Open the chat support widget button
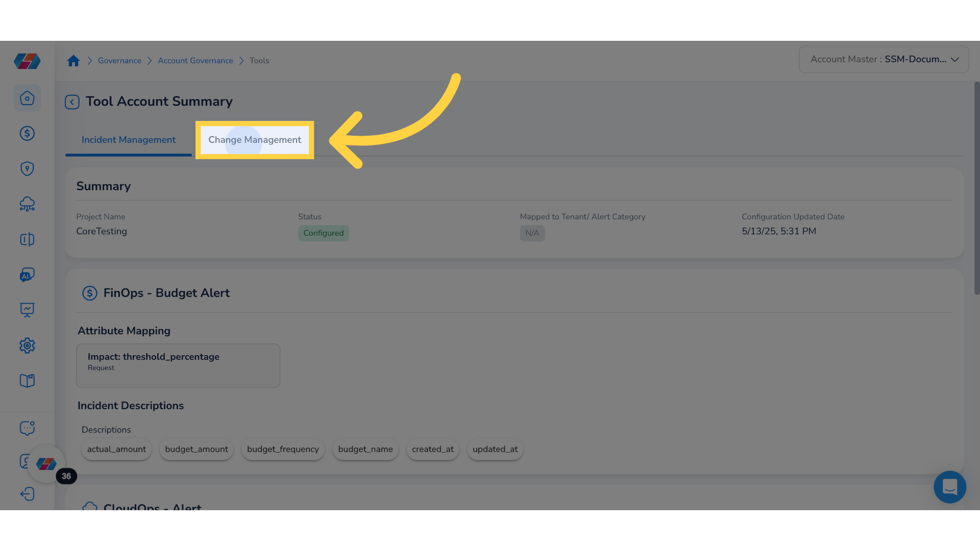 click(950, 487)
